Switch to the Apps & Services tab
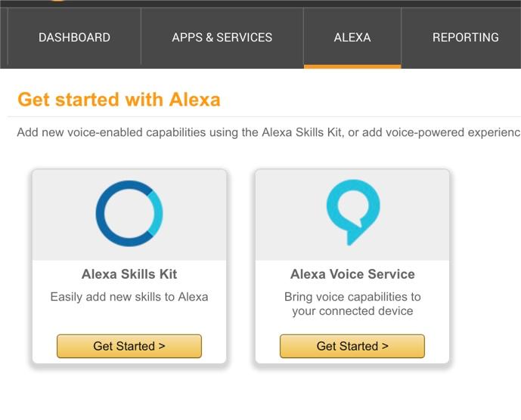This screenshot has height=420, width=521. pyautogui.click(x=222, y=37)
